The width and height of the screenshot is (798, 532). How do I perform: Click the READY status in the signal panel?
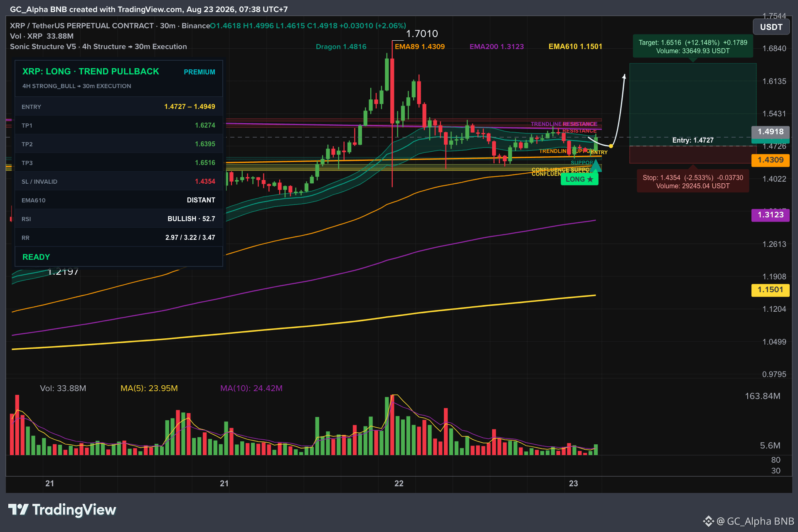[36, 257]
